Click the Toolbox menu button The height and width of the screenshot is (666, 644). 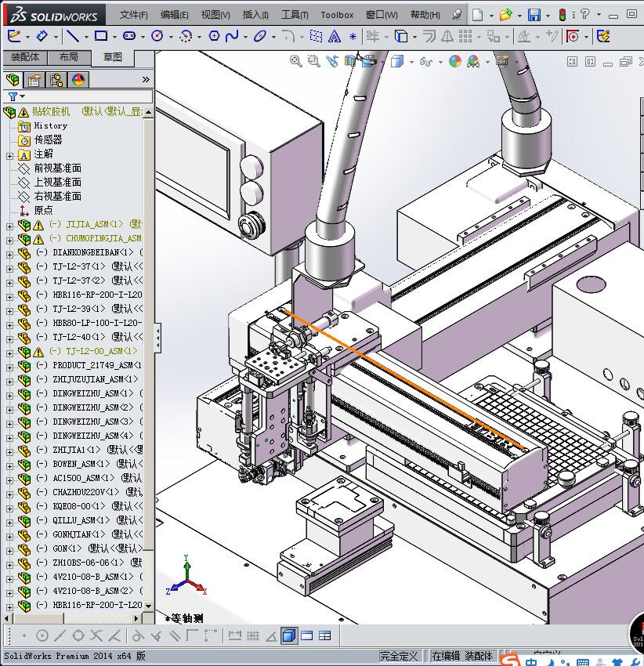click(337, 15)
